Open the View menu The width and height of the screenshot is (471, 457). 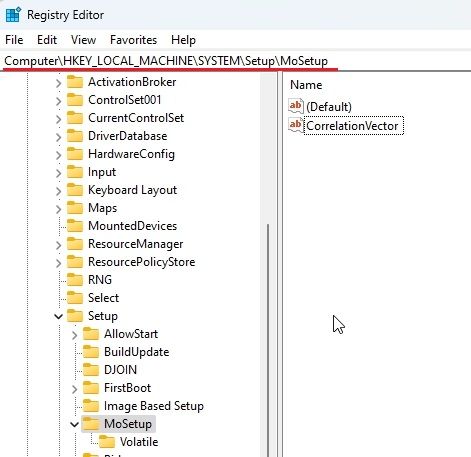click(x=83, y=40)
